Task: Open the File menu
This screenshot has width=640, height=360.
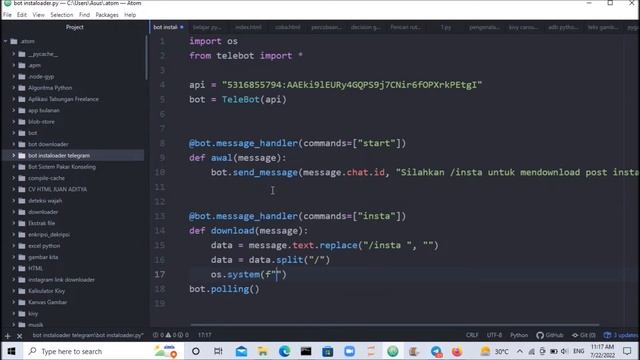Action: 7,15
